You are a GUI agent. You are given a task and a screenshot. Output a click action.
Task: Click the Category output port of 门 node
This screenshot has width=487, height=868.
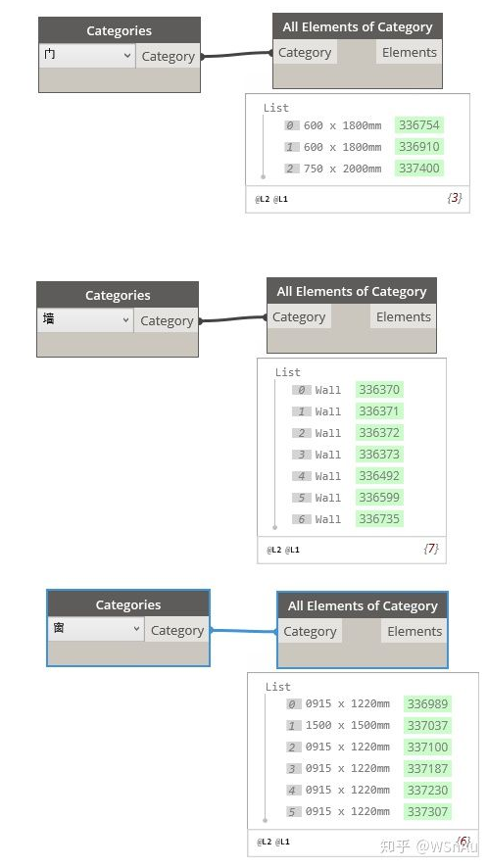pos(168,56)
